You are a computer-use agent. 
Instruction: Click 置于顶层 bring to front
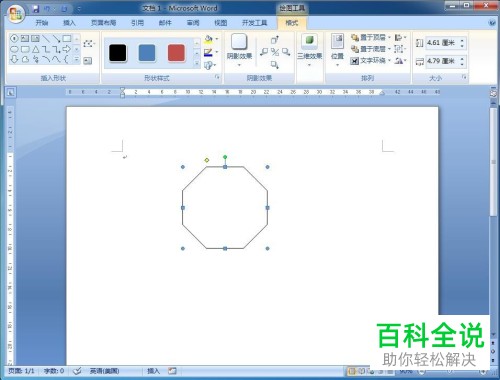[370, 37]
